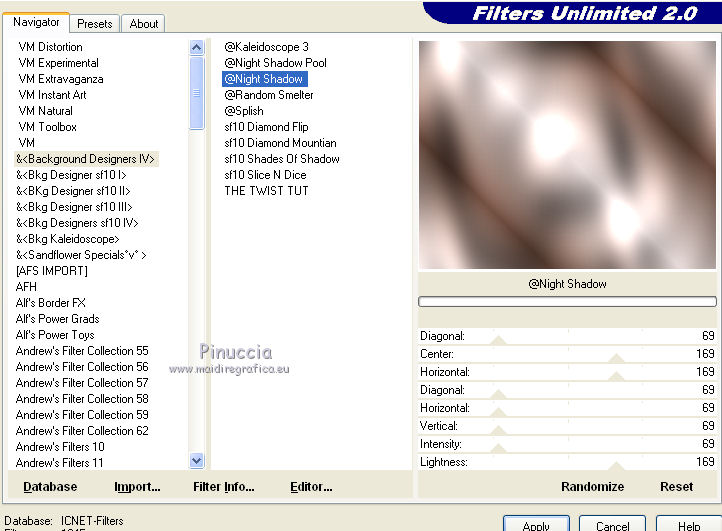The image size is (722, 531).
Task: Choose the sf10 Slice N Dice filter
Action: pyautogui.click(x=265, y=175)
